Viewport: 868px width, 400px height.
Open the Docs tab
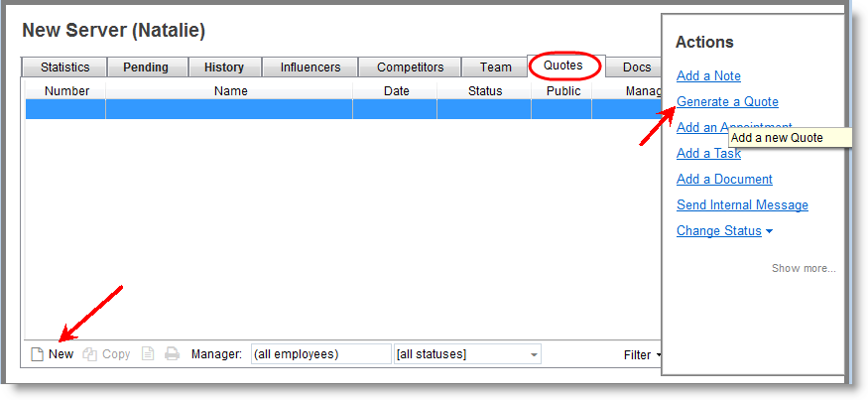pos(636,67)
